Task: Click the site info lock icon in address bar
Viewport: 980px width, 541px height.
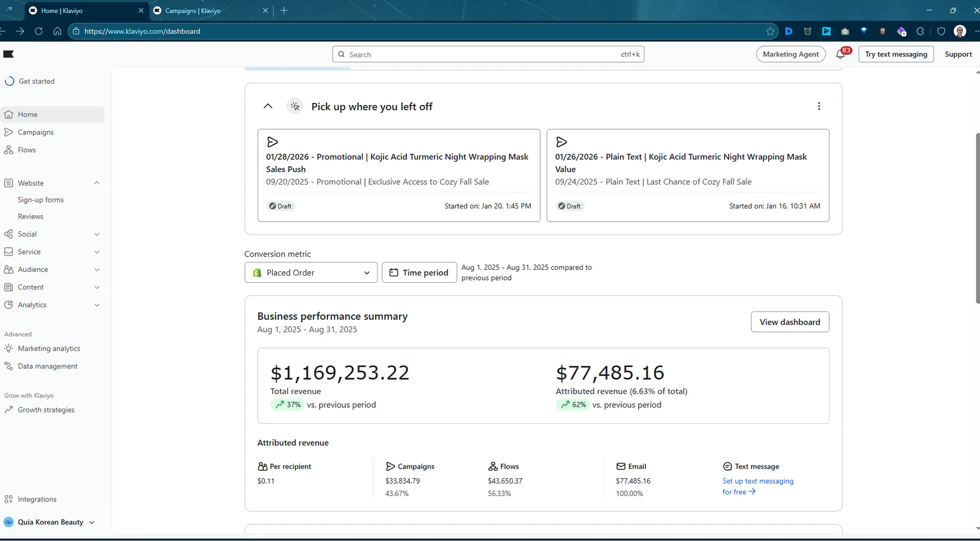Action: 76,31
